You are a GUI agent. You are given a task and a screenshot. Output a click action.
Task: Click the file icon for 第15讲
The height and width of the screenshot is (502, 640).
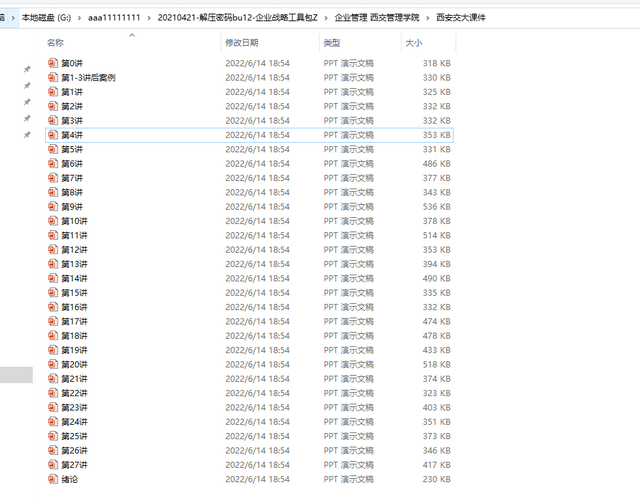(53, 293)
